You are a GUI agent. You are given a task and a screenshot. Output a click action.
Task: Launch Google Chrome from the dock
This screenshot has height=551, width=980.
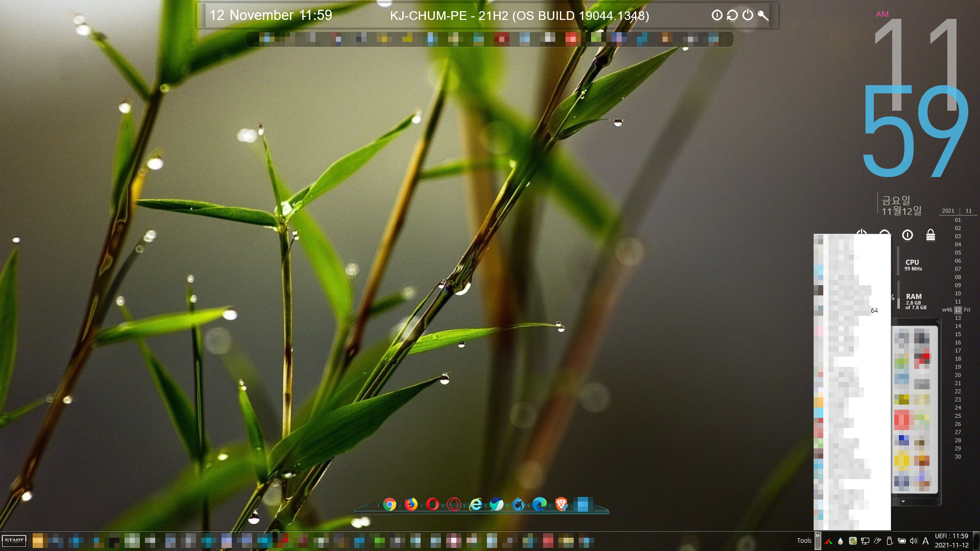tap(390, 505)
